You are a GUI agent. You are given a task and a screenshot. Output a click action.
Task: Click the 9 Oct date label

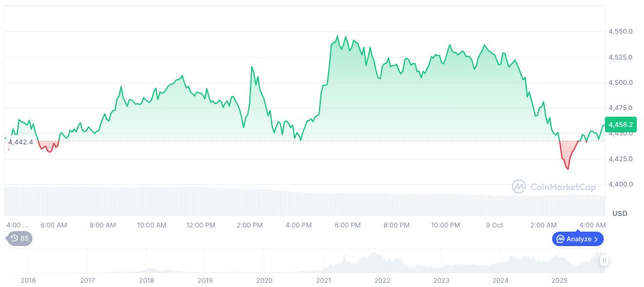tap(494, 225)
